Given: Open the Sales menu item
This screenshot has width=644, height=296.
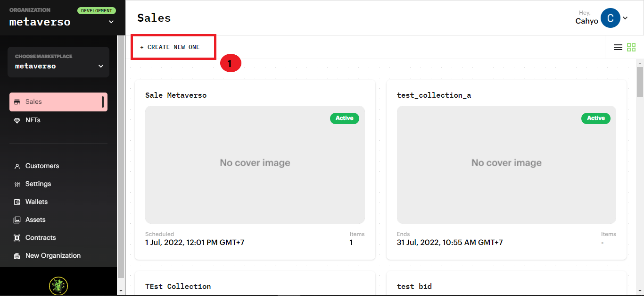Looking at the screenshot, I should point(58,102).
